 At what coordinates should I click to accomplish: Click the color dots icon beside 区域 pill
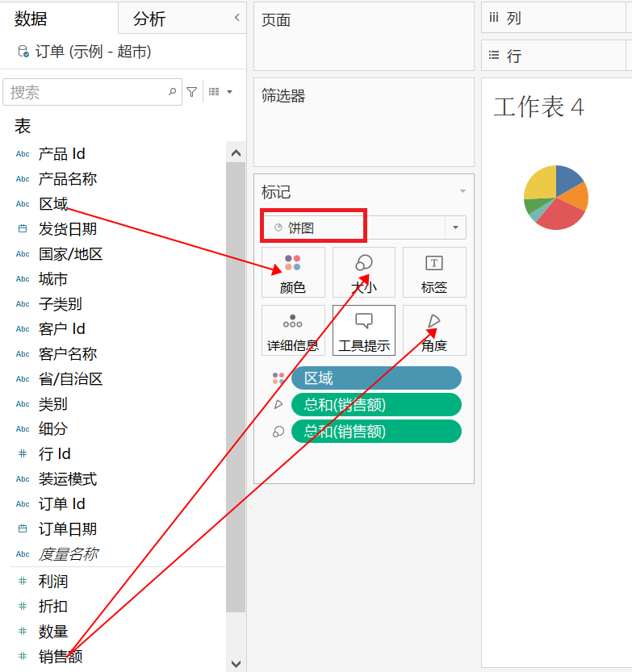coord(278,378)
